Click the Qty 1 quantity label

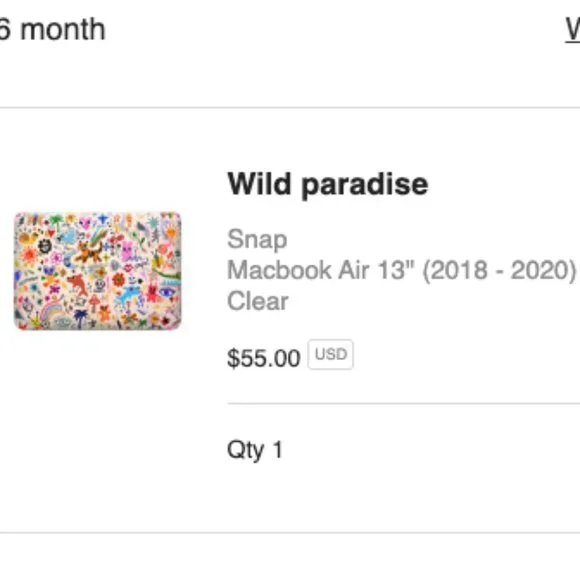(x=255, y=450)
